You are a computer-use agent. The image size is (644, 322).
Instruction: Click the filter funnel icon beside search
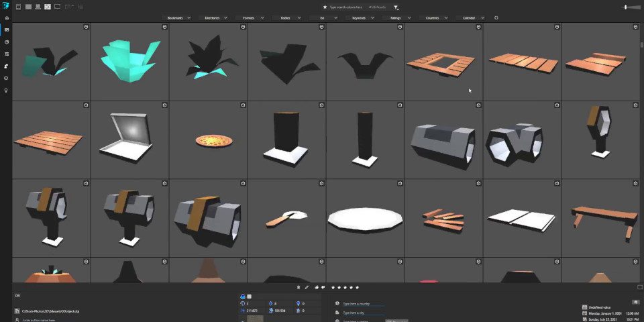[x=396, y=7]
